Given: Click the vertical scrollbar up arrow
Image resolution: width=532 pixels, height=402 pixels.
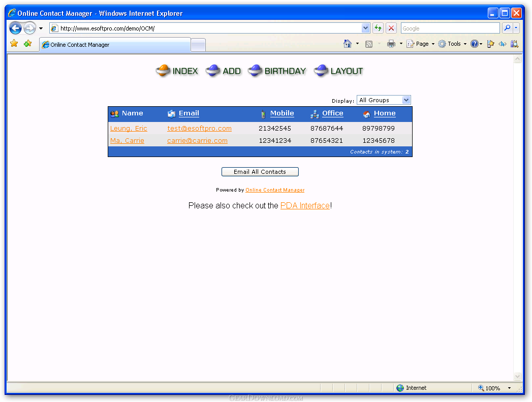Looking at the screenshot, I should [x=517, y=59].
